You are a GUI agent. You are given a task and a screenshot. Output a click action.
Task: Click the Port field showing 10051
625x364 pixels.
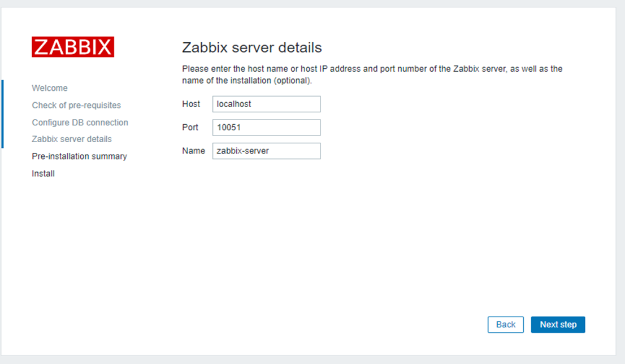pyautogui.click(x=266, y=128)
